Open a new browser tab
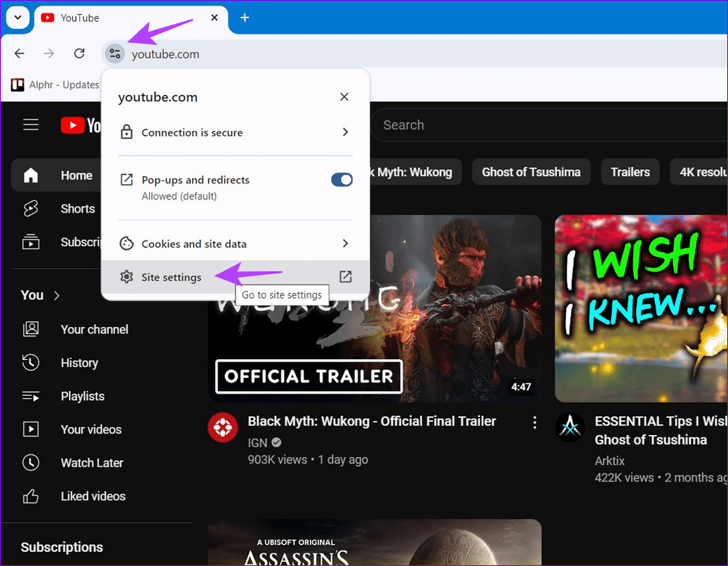The image size is (728, 566). (x=245, y=17)
